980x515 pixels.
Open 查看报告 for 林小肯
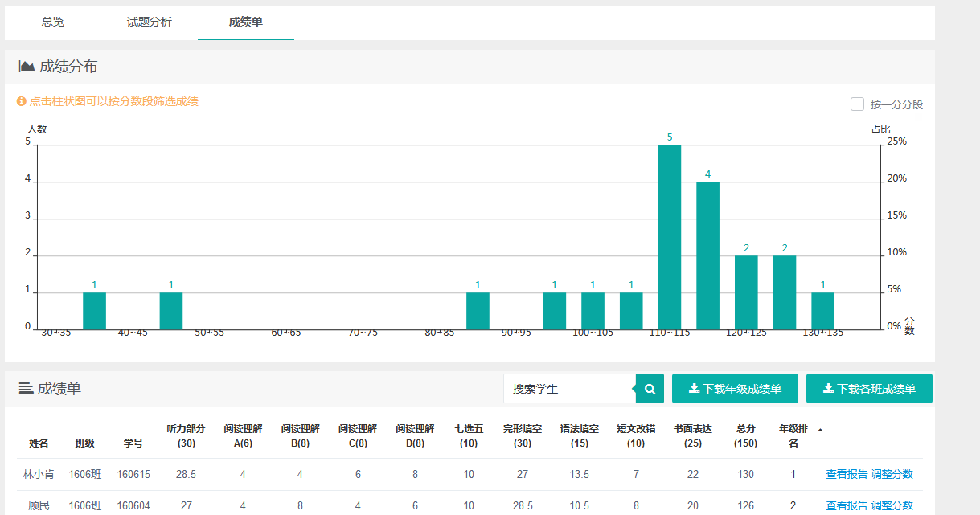[x=847, y=474]
